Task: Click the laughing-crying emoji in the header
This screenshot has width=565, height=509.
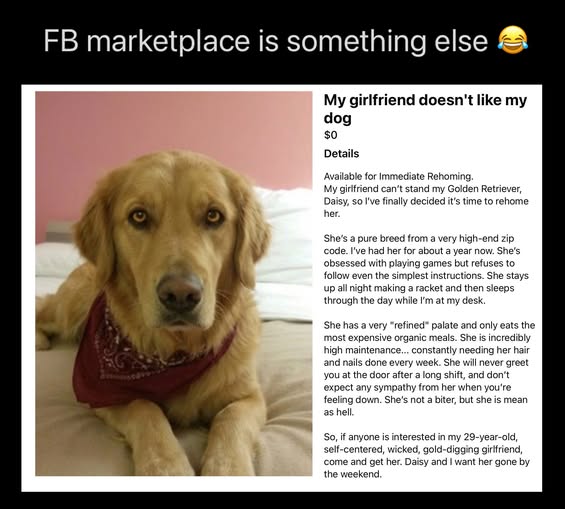Action: point(513,40)
